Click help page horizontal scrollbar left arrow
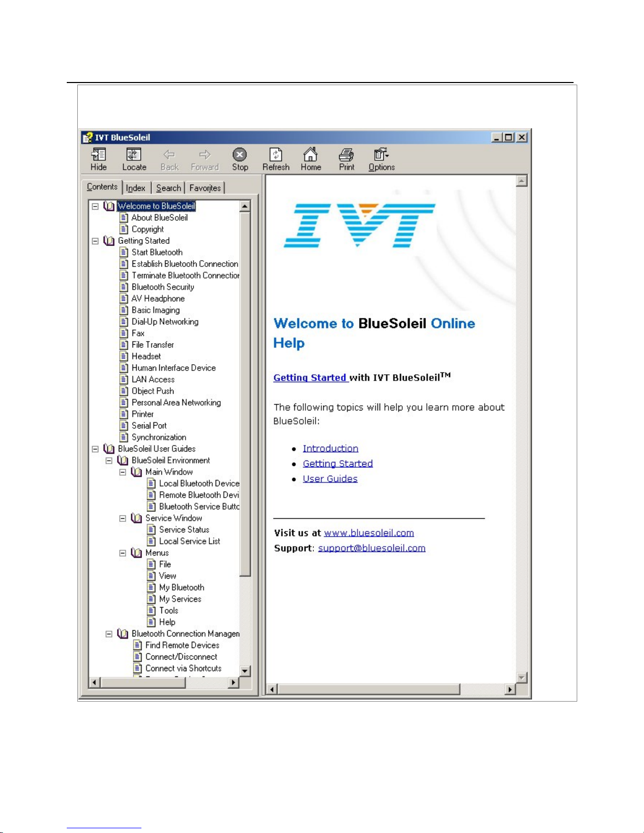 (272, 689)
